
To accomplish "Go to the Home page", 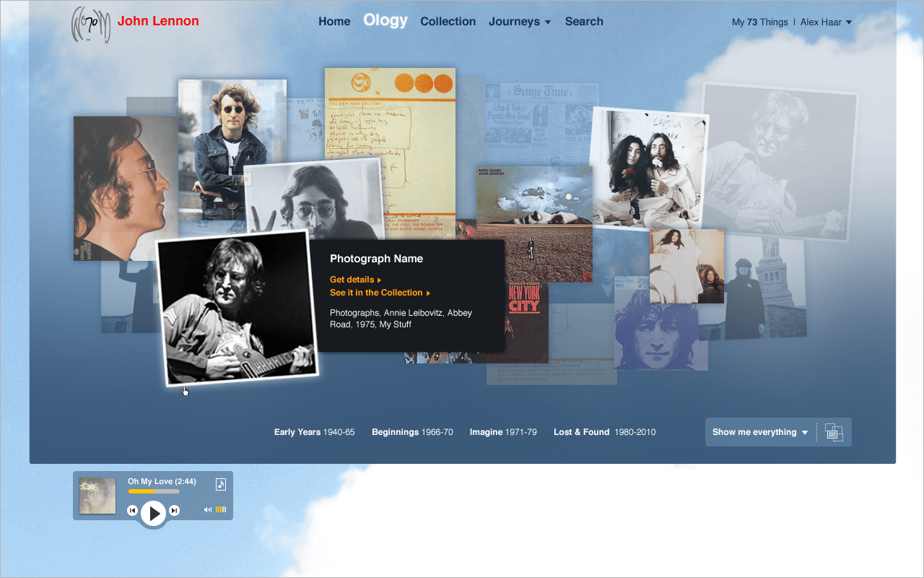I will [x=334, y=22].
